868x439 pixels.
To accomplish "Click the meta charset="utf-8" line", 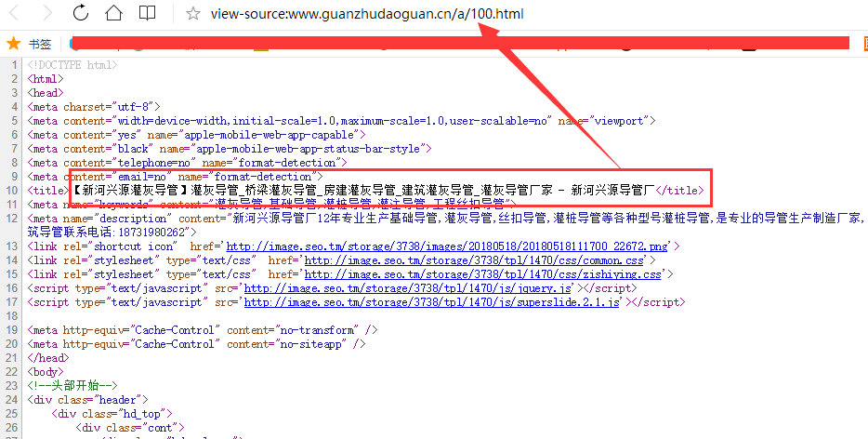I will click(94, 107).
